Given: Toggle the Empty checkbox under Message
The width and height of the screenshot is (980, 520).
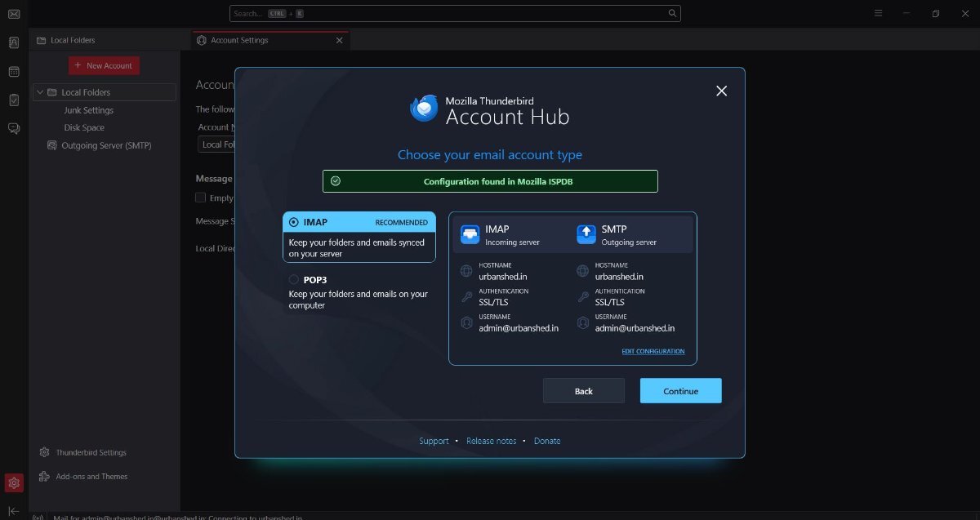Looking at the screenshot, I should click(200, 198).
